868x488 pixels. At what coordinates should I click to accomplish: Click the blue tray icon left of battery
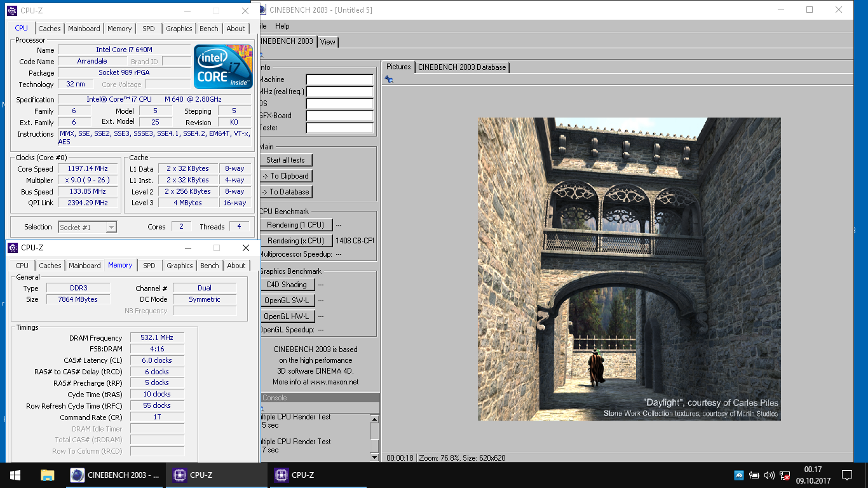pos(739,475)
